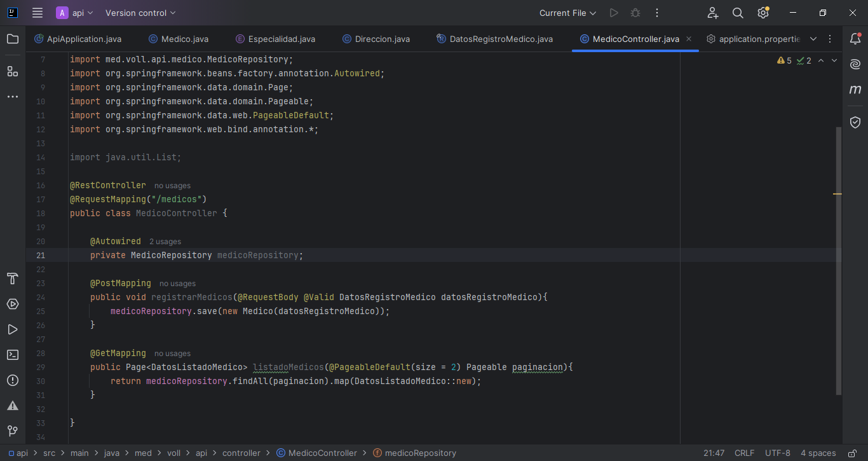This screenshot has height=461, width=868.
Task: Switch to Direccion.java tab
Action: point(376,39)
